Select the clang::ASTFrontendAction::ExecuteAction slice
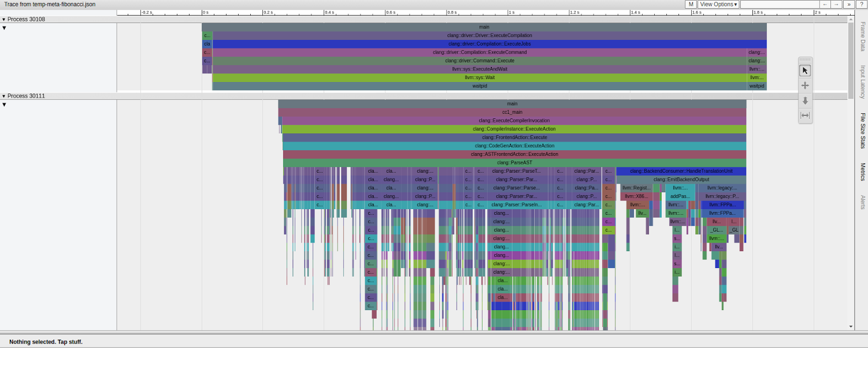868x376 pixels. coord(514,154)
